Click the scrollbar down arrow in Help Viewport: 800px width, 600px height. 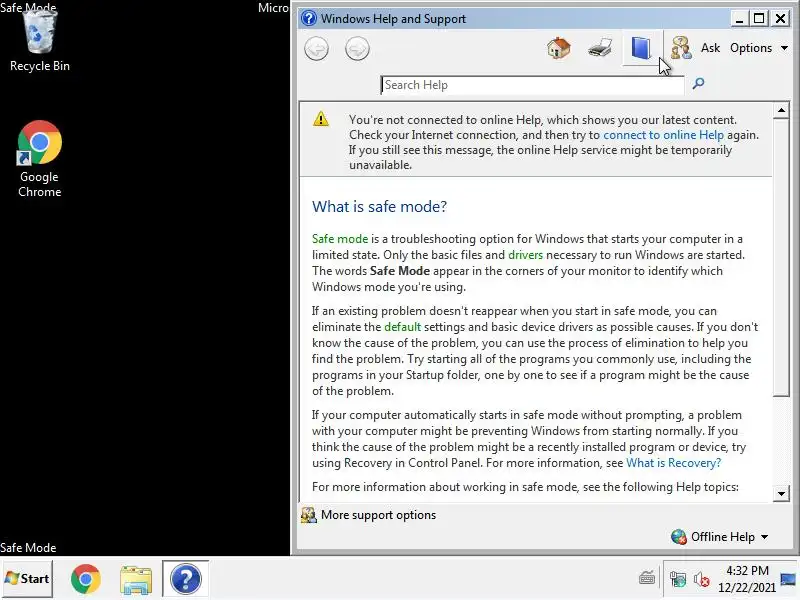point(781,493)
